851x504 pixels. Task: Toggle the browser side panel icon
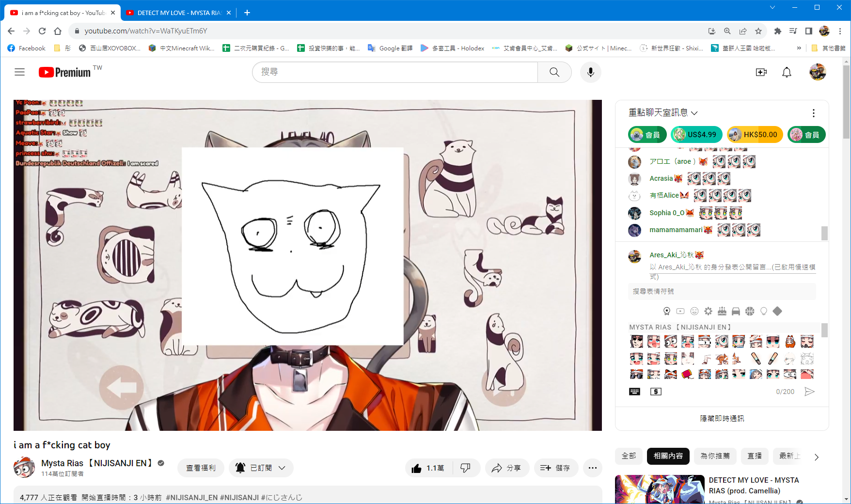pyautogui.click(x=808, y=31)
